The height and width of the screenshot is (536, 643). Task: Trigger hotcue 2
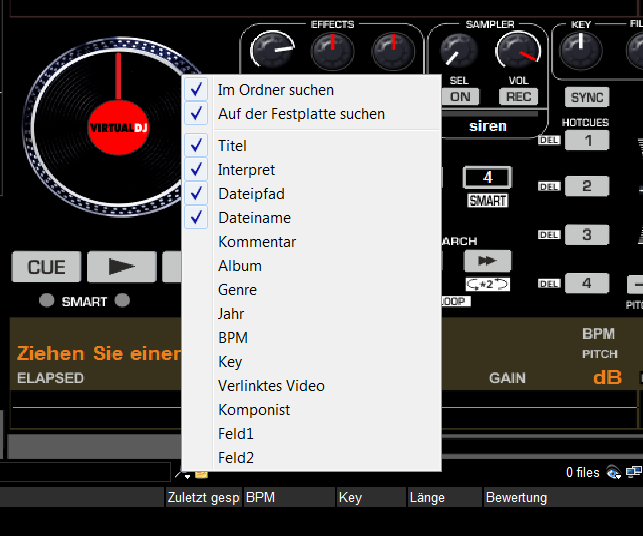(x=587, y=186)
